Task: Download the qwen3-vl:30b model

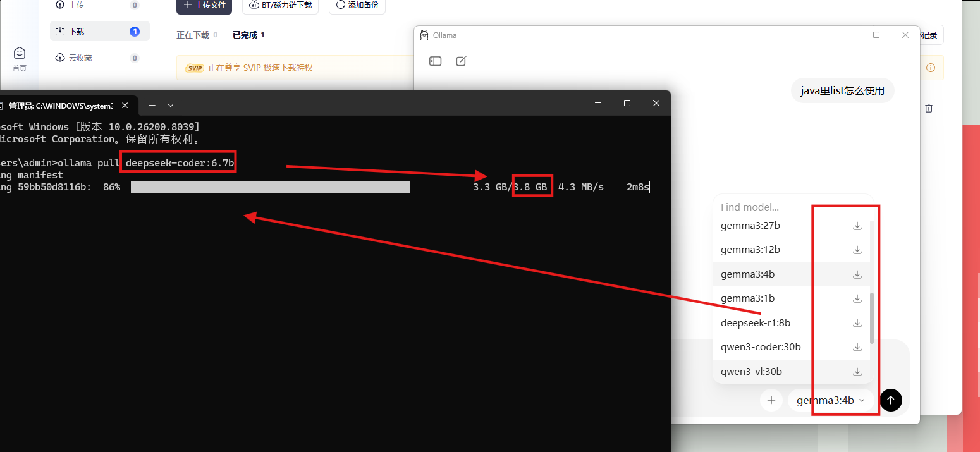Action: (857, 372)
